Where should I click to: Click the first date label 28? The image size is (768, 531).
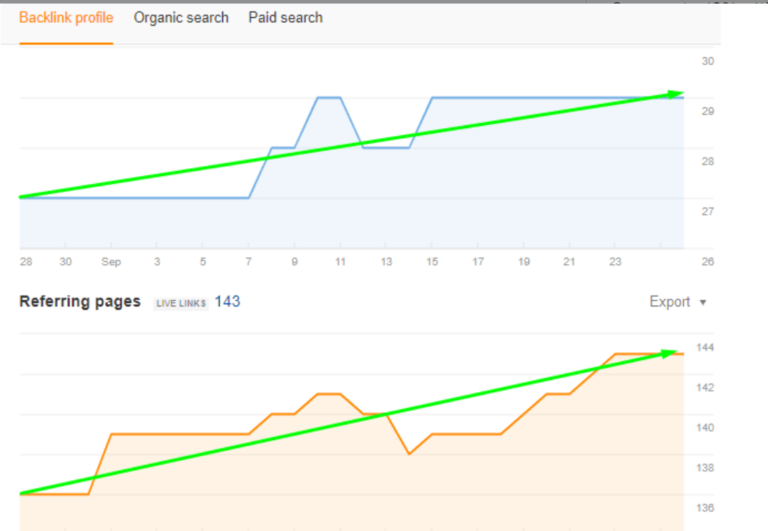(25, 262)
